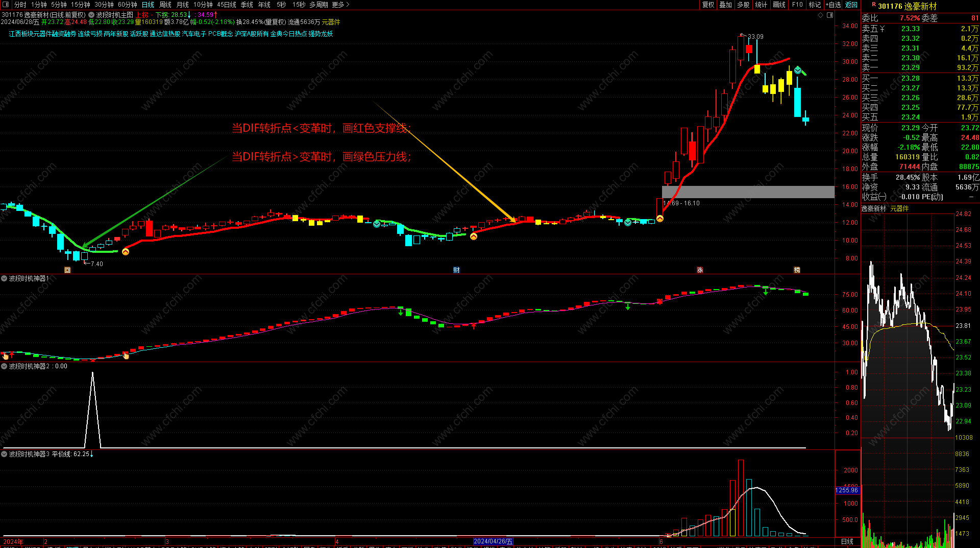980x548 pixels.
Task: Open 沪深A股所有 tag
Action: 252,34
